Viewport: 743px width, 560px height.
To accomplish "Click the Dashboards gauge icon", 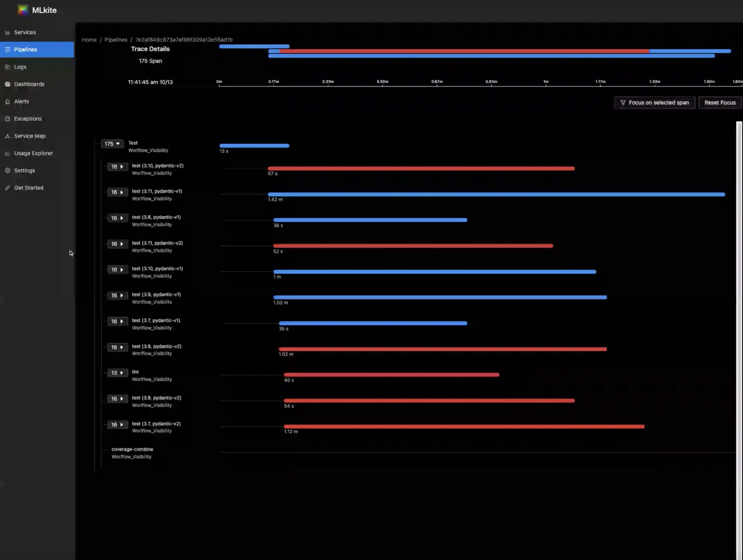I will click(x=7, y=84).
